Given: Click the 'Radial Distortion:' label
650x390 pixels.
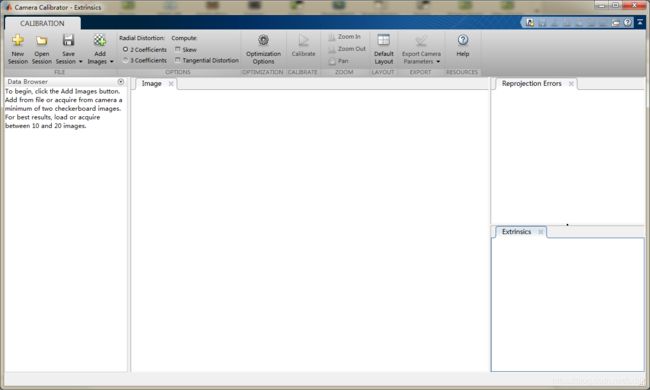Looking at the screenshot, I should pyautogui.click(x=142, y=38).
